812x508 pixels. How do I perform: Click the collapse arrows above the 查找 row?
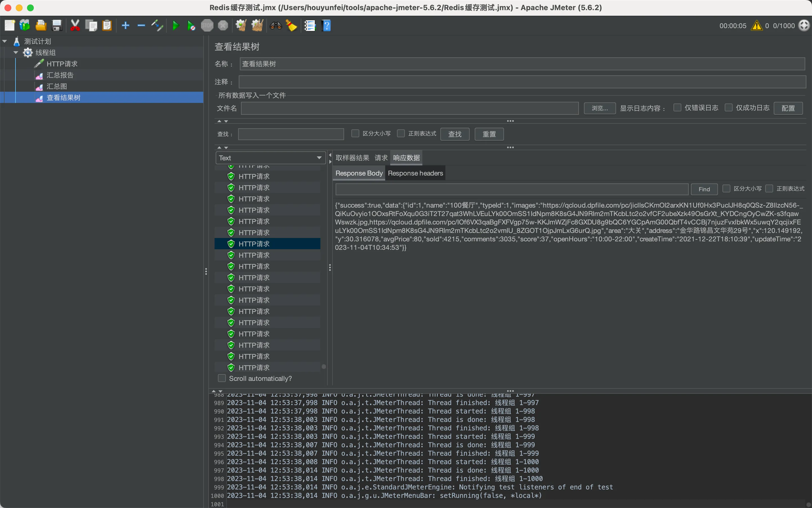click(x=223, y=121)
